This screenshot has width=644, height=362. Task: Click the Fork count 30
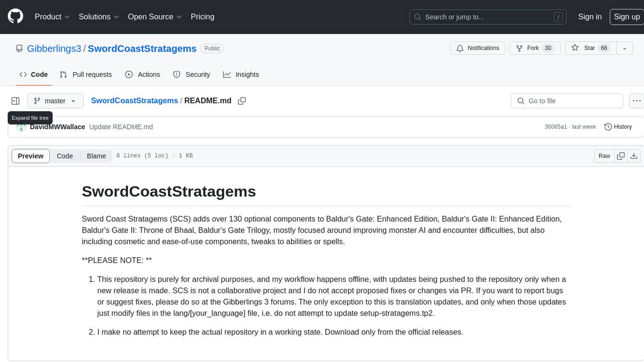[548, 48]
